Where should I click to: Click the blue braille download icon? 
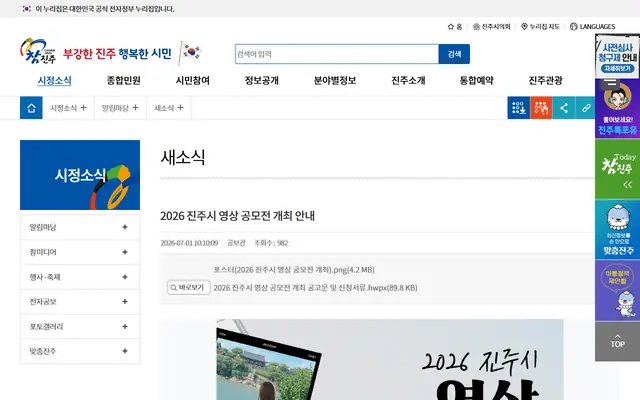click(x=518, y=108)
